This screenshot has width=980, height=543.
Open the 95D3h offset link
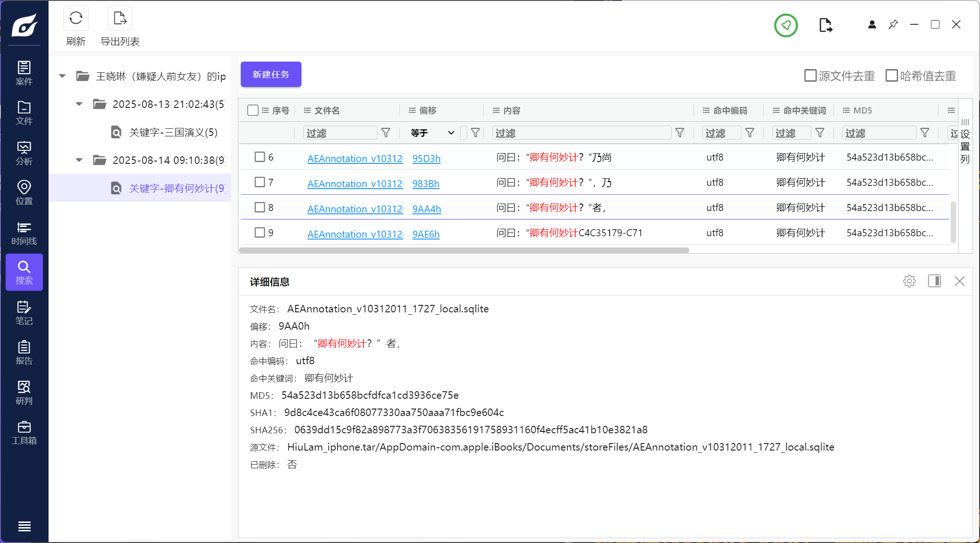pyautogui.click(x=426, y=159)
